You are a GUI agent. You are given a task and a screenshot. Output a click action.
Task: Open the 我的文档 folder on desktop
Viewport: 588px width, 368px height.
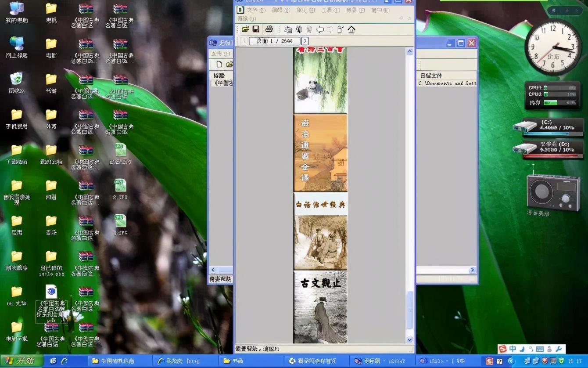tap(51, 154)
